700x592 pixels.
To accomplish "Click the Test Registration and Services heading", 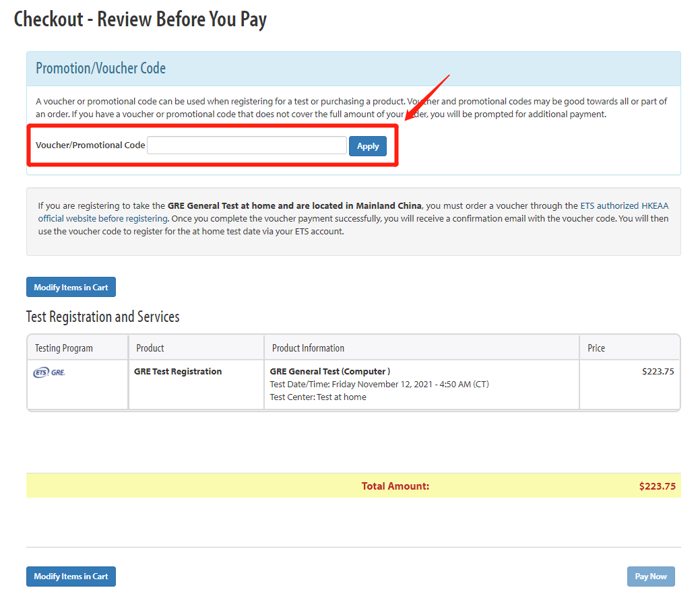I will [x=103, y=317].
